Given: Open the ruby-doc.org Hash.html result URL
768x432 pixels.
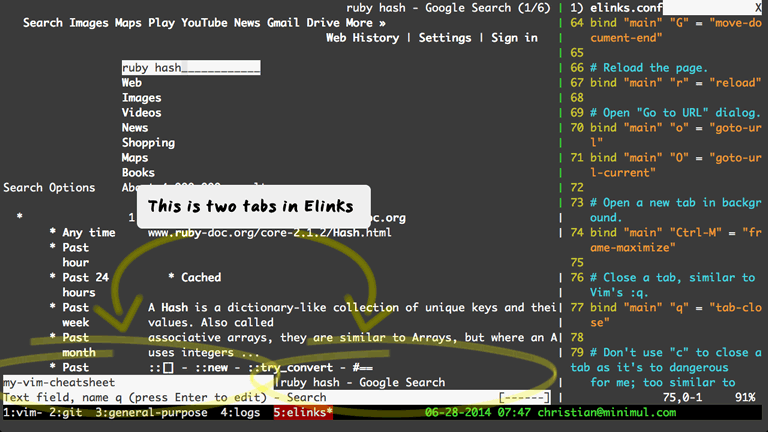Looking at the screenshot, I should pyautogui.click(x=269, y=233).
